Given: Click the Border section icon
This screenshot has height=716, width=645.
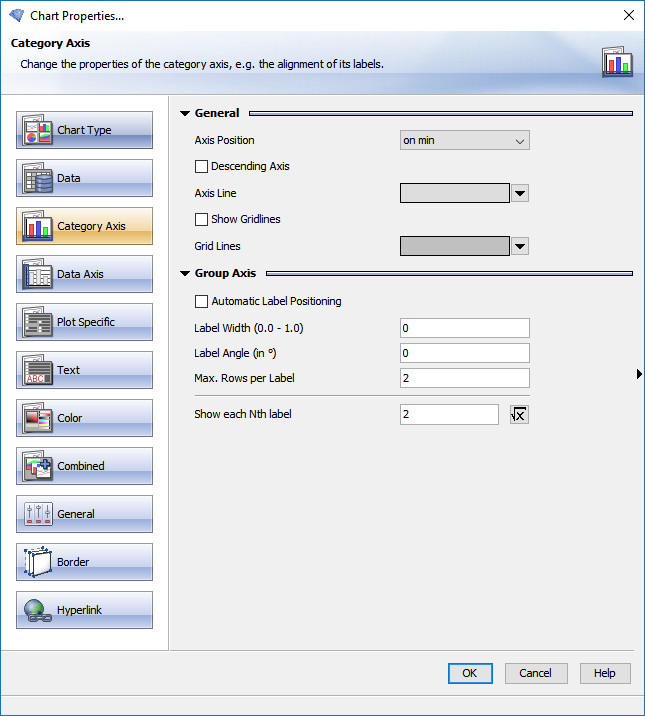Looking at the screenshot, I should click(38, 563).
